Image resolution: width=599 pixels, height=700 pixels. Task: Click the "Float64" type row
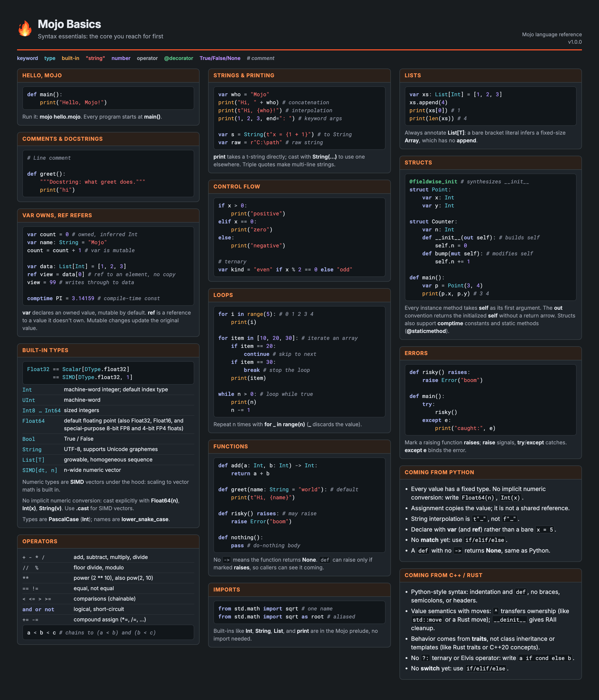coord(108,425)
